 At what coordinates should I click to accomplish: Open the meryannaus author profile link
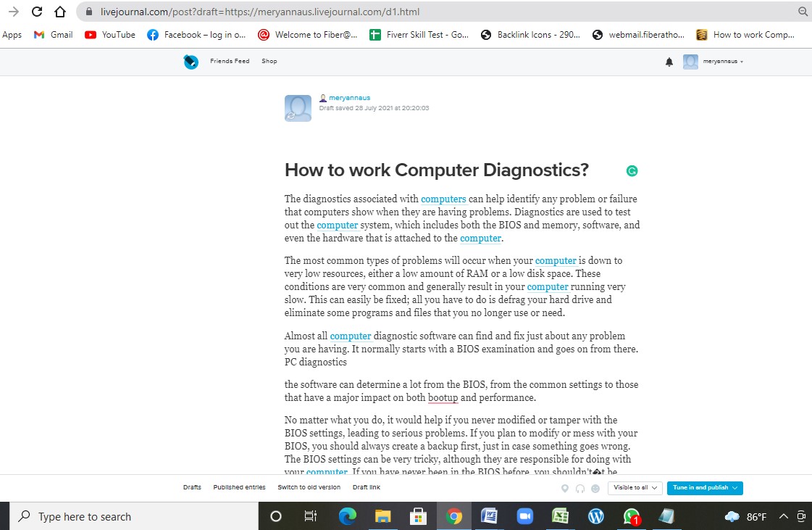pyautogui.click(x=350, y=97)
